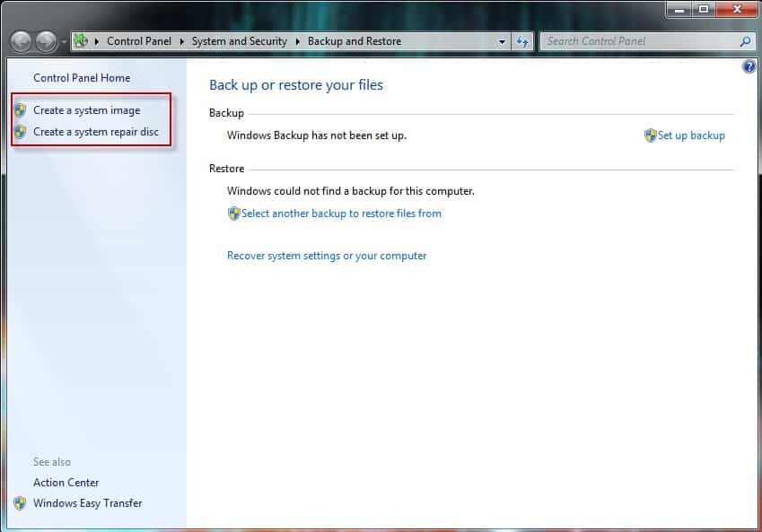
Task: Open Action Center under See also
Action: click(66, 483)
